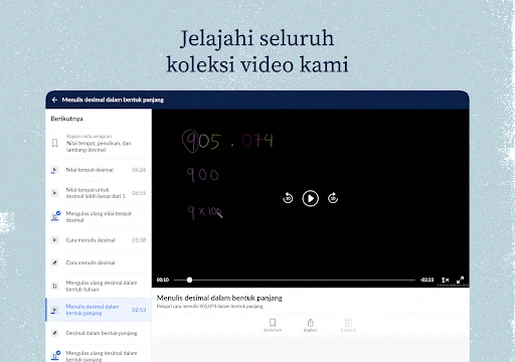515x362 pixels.
Task: Change playback speed with 1x control
Action: click(x=445, y=280)
